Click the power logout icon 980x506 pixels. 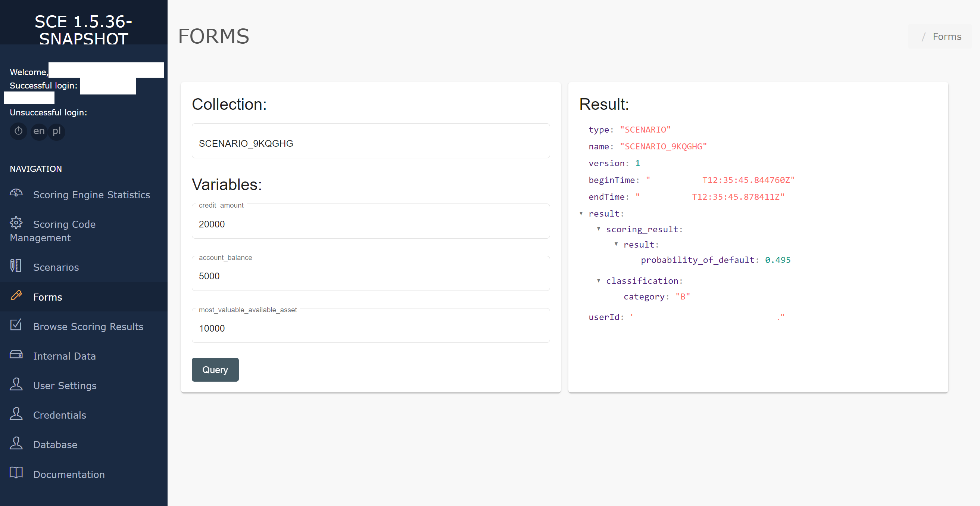click(18, 131)
